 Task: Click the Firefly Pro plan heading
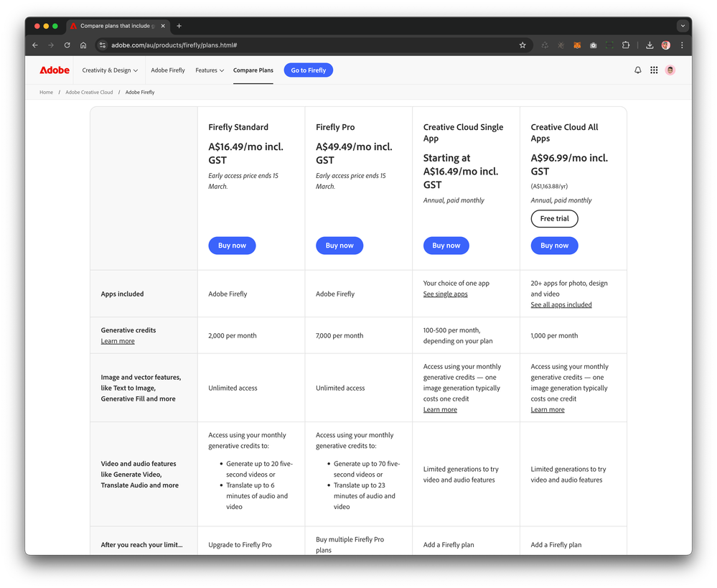point(335,127)
